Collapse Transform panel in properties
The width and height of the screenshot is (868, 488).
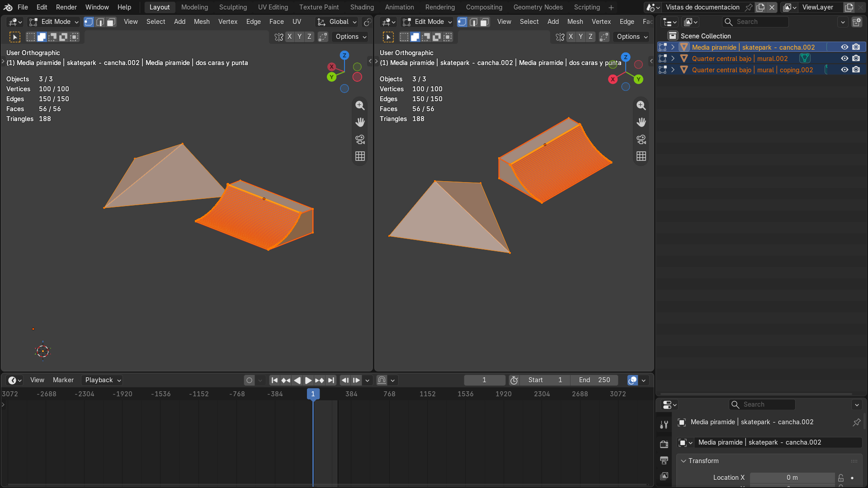coord(684,461)
